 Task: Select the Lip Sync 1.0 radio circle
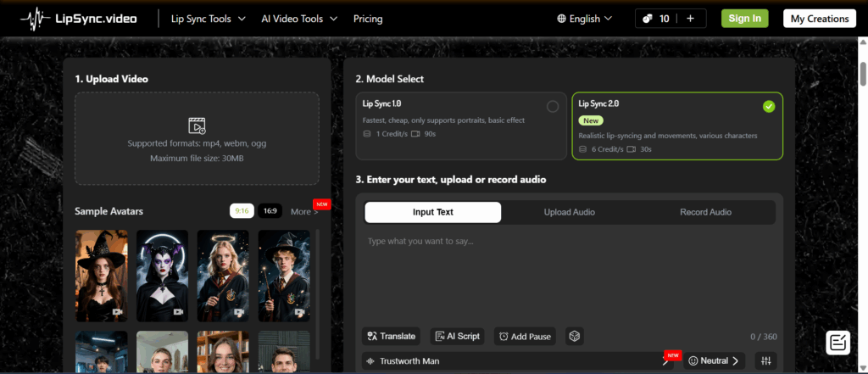point(553,106)
